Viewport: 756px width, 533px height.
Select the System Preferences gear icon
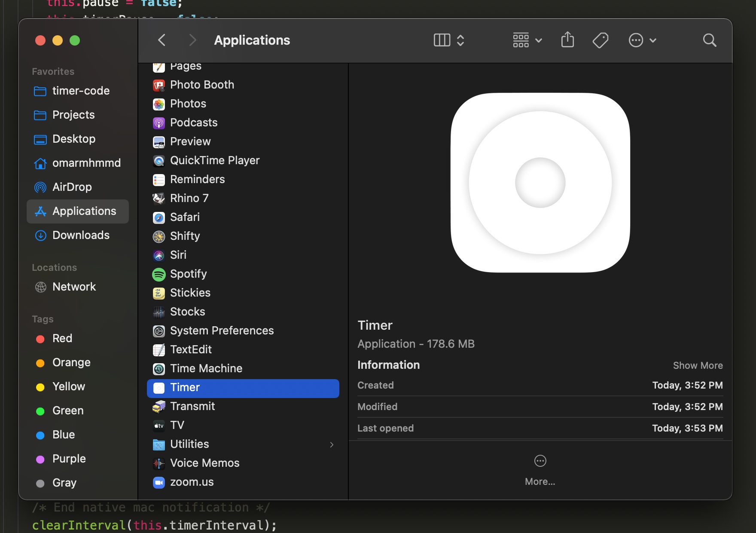point(159,331)
